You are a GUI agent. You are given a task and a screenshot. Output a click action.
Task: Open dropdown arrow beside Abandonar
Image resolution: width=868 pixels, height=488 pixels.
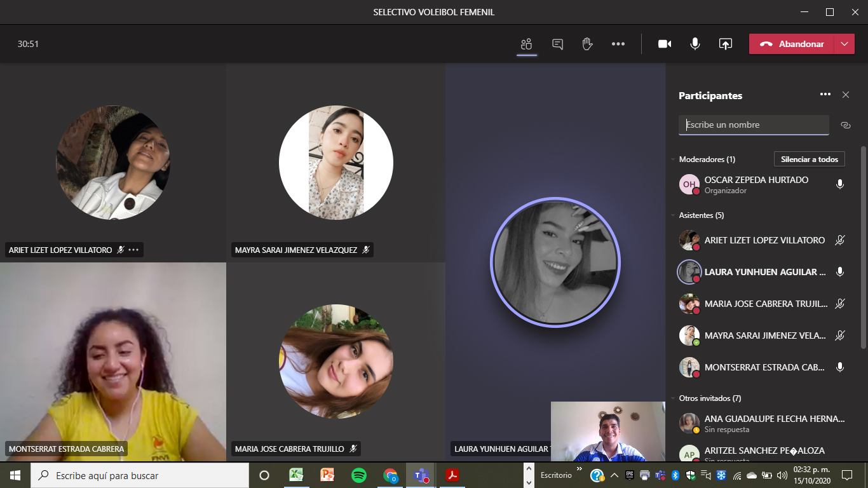coord(844,44)
